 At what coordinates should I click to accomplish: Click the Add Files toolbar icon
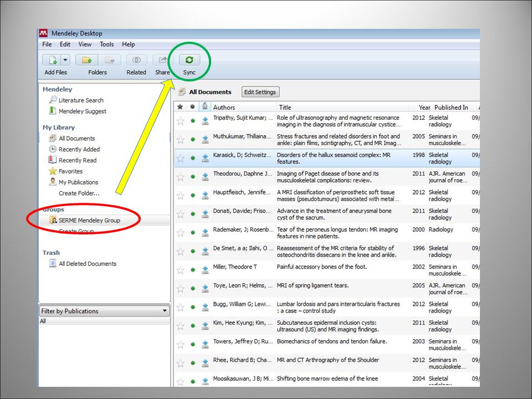coord(52,60)
